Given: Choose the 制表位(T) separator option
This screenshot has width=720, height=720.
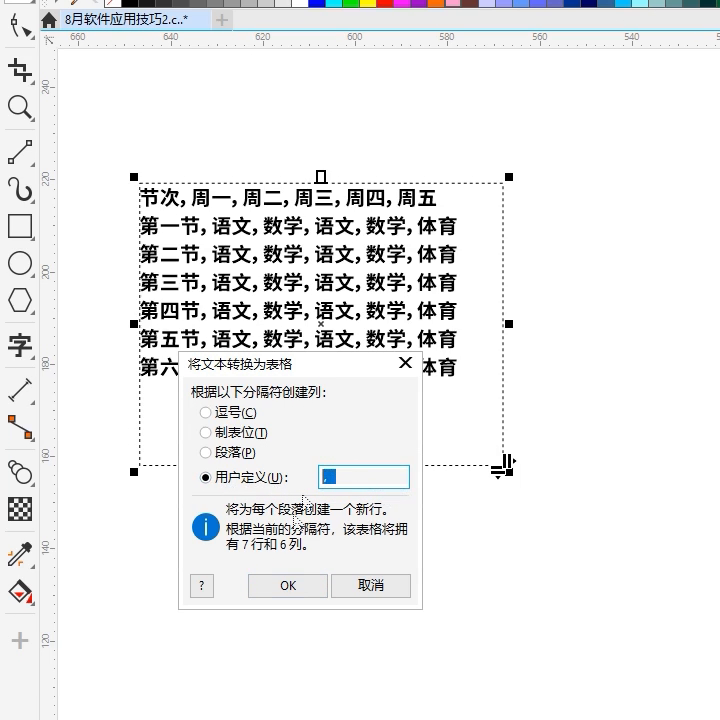Looking at the screenshot, I should click(233, 433).
